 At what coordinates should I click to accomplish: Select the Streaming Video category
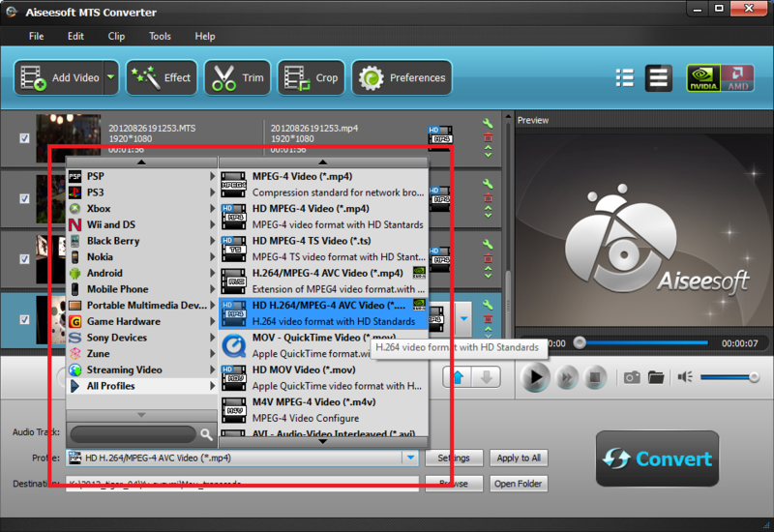(142, 369)
